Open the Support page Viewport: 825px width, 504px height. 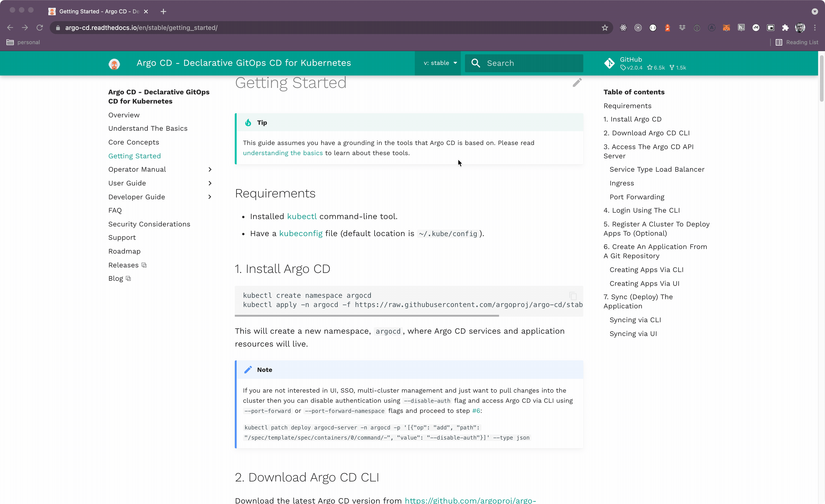tap(122, 238)
